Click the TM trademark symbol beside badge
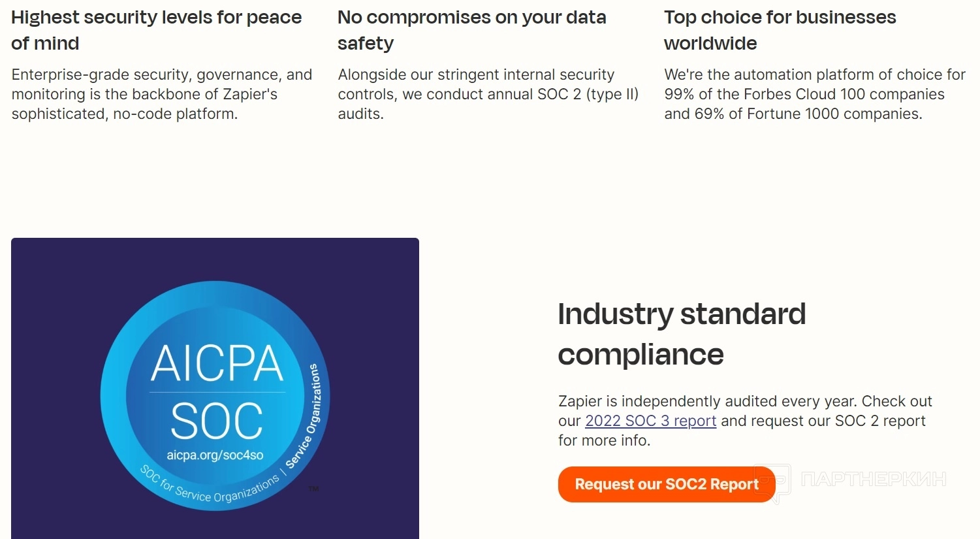Screen dimensions: 980x539 tap(314, 489)
